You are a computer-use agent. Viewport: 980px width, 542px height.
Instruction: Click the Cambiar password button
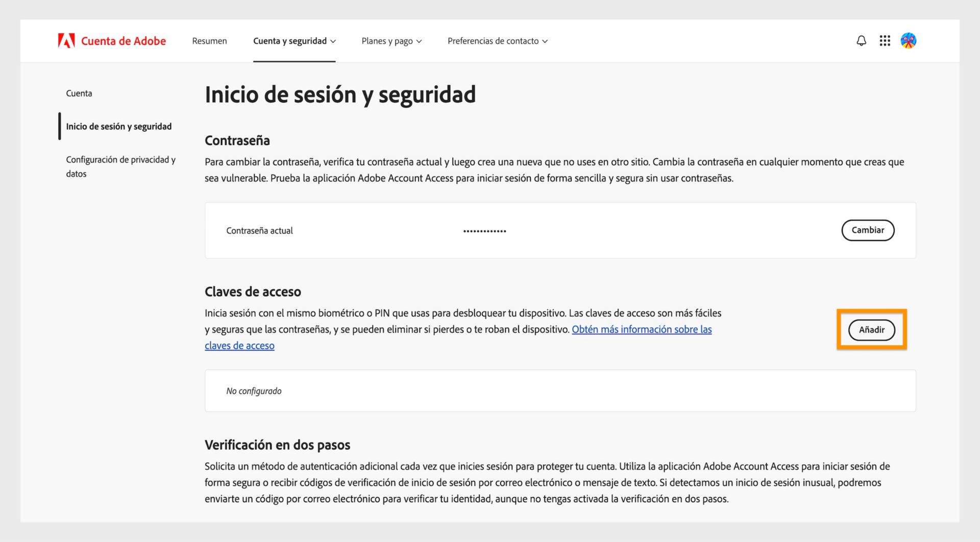[x=868, y=230]
